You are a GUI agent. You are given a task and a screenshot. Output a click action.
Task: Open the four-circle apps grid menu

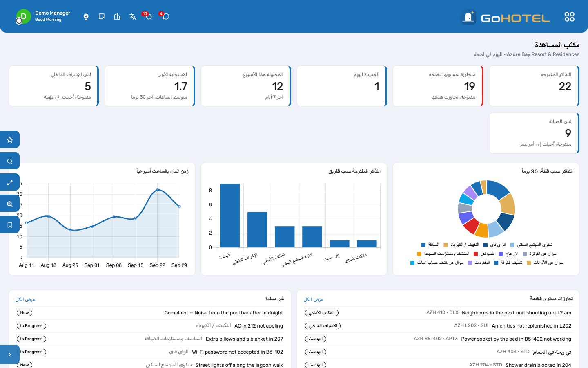569,17
